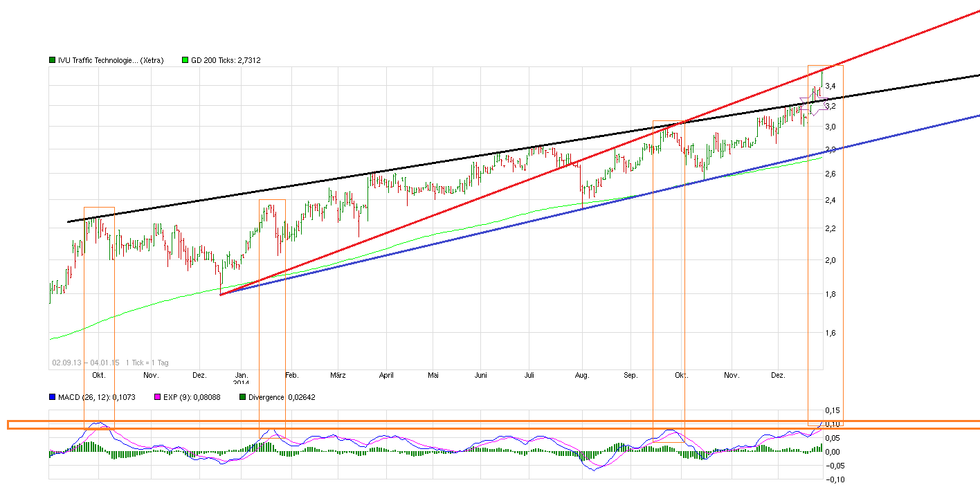Click the 0,05 MACD axis value

pos(832,438)
